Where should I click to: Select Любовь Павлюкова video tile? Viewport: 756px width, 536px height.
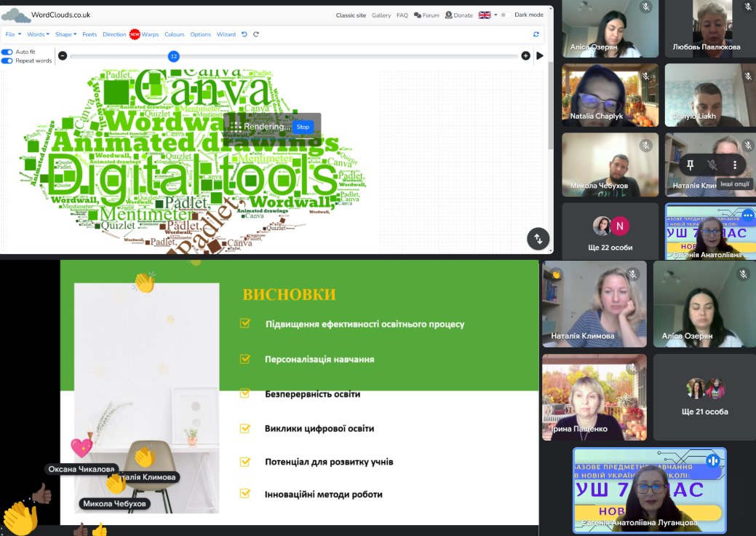pos(710,29)
